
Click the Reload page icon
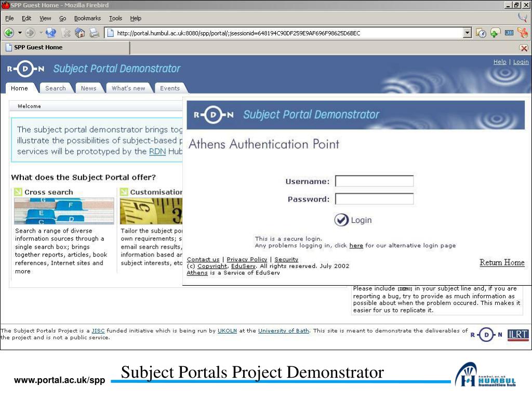pos(51,33)
